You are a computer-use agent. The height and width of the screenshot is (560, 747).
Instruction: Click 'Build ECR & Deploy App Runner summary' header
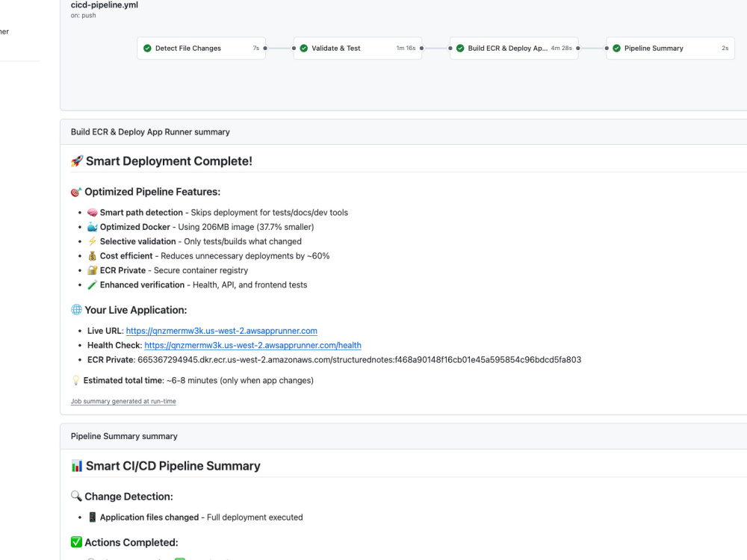150,132
